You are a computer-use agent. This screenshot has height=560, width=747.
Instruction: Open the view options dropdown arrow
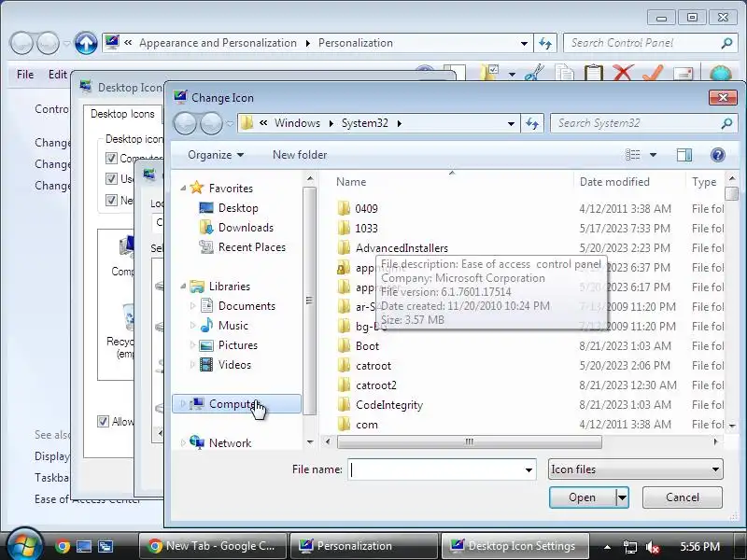tap(653, 155)
